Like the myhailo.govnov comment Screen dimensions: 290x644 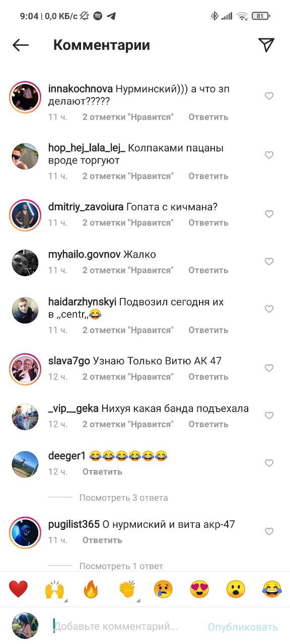tap(269, 262)
